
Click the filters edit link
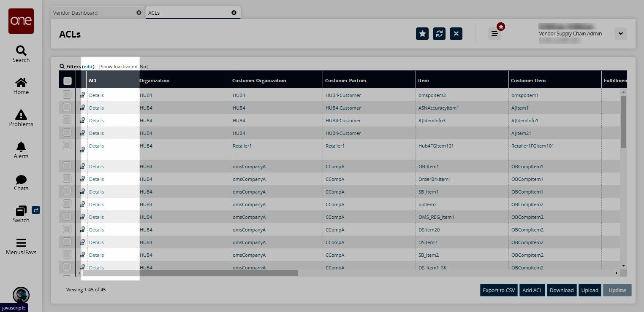(x=88, y=67)
